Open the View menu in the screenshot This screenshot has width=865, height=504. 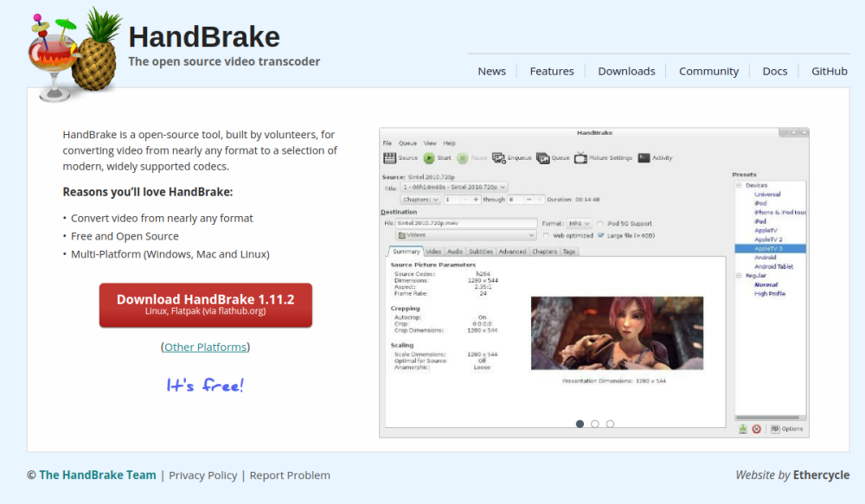pos(430,144)
